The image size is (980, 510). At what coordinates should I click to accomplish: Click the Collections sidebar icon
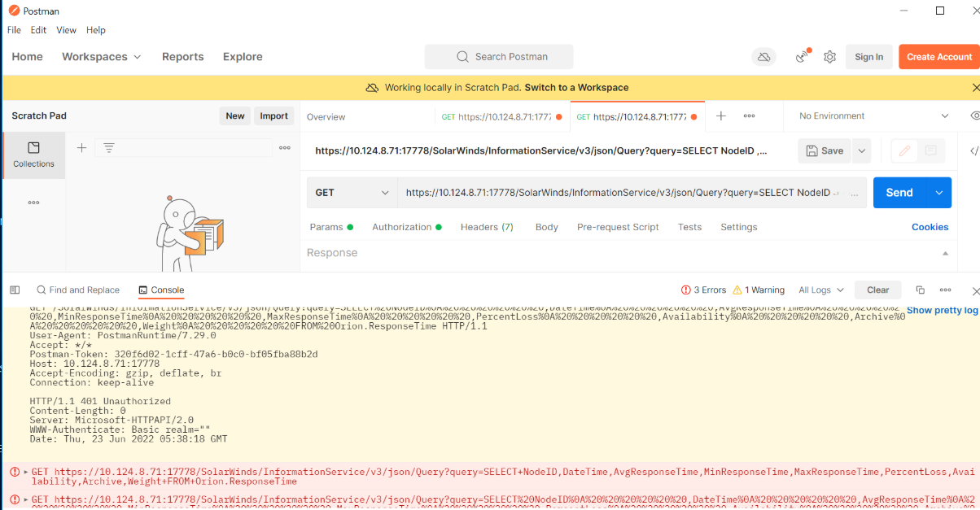click(33, 155)
